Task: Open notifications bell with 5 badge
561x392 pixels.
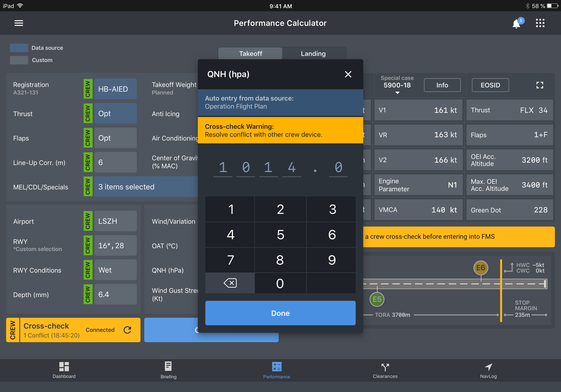Action: click(x=516, y=24)
